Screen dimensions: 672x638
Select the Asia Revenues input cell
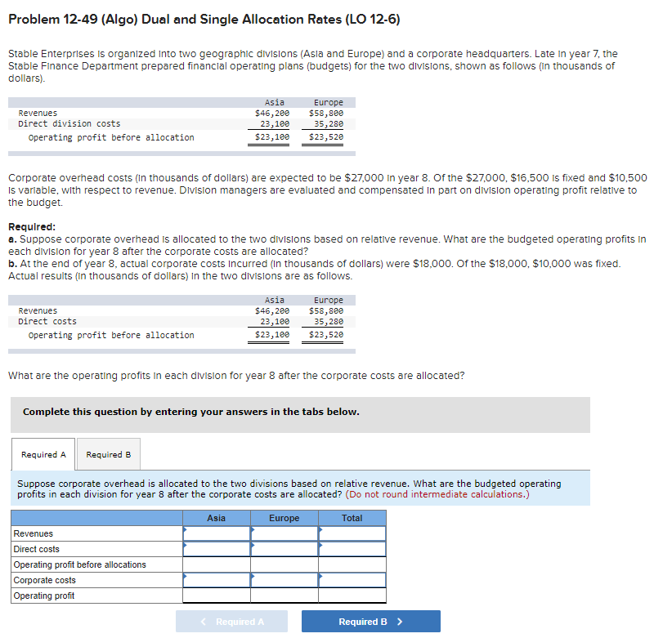pyautogui.click(x=217, y=533)
